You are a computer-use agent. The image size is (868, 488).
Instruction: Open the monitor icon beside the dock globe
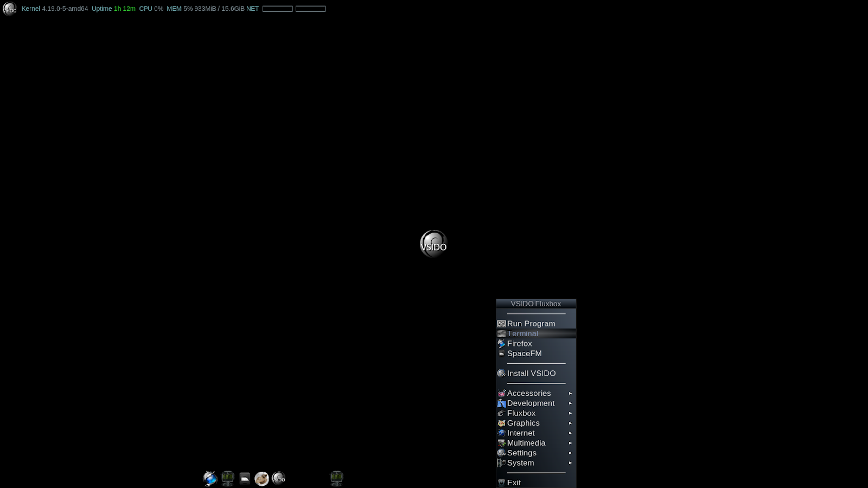227,478
